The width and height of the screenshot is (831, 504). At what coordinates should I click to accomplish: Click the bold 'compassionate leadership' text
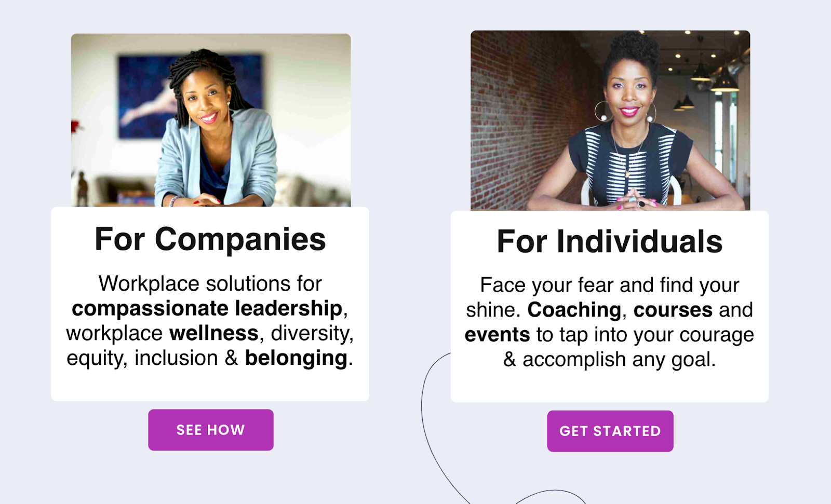[x=207, y=308]
